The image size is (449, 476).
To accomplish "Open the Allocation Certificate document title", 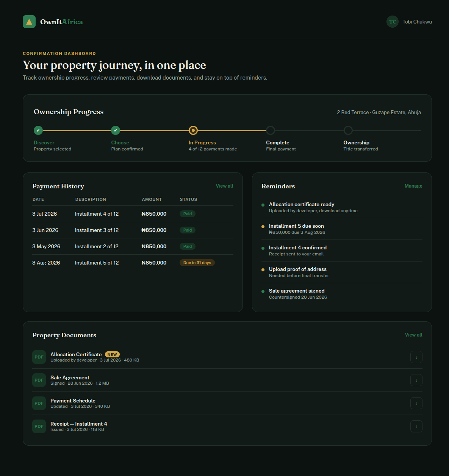I will [x=76, y=354].
